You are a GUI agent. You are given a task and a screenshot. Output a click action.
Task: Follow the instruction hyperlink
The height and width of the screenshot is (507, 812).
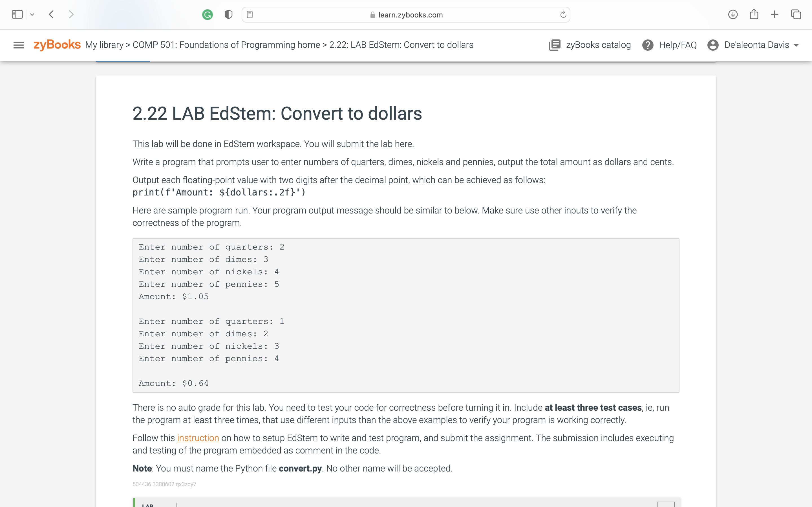coord(198,438)
